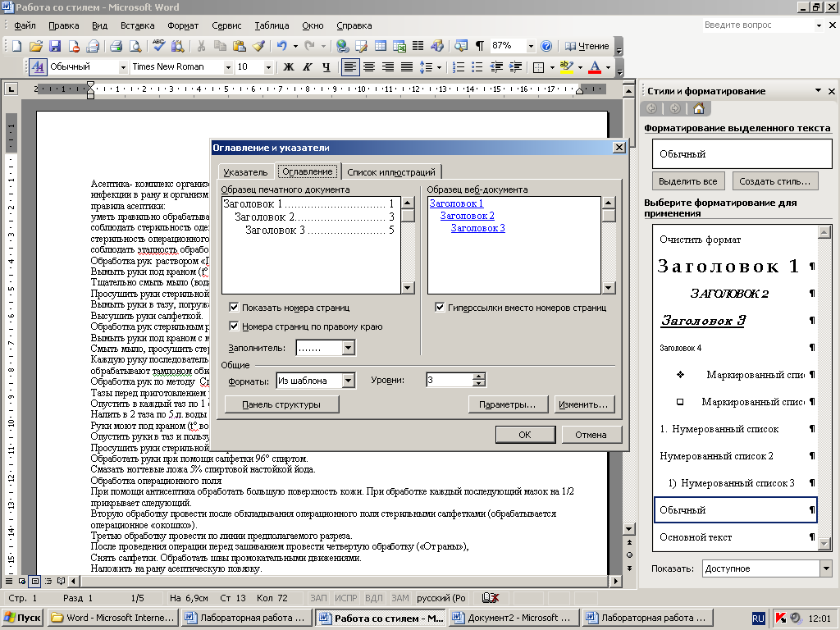
Task: Justify the paragraph text
Action: [407, 67]
